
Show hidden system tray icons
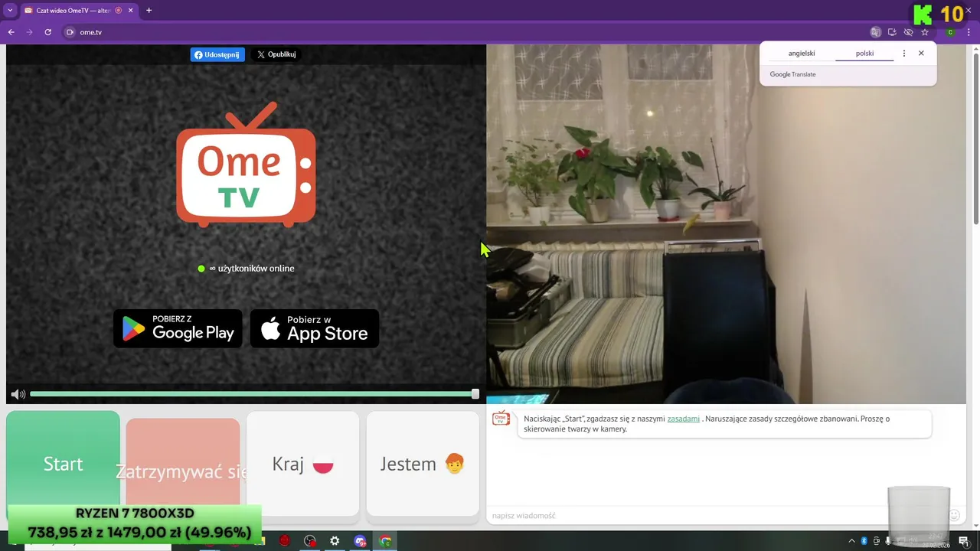[x=851, y=541]
